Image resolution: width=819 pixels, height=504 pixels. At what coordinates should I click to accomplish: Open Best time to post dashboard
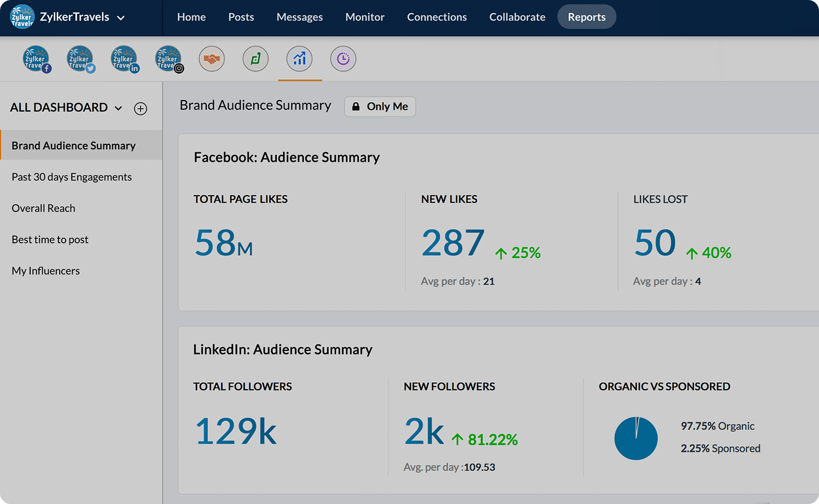coord(50,239)
